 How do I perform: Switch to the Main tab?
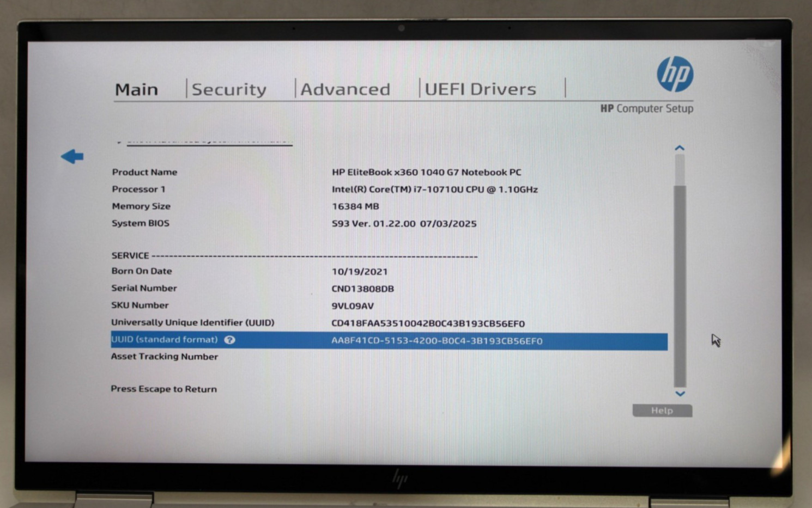click(x=136, y=89)
